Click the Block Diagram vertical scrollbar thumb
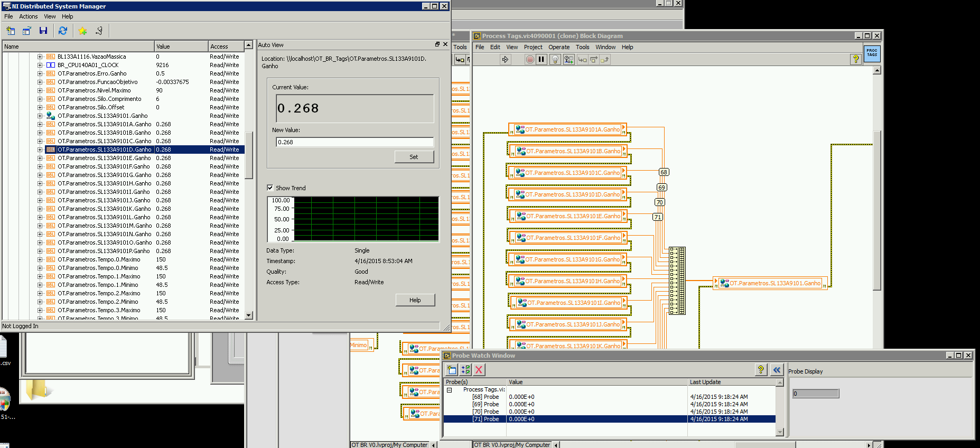This screenshot has height=448, width=980. (877, 210)
